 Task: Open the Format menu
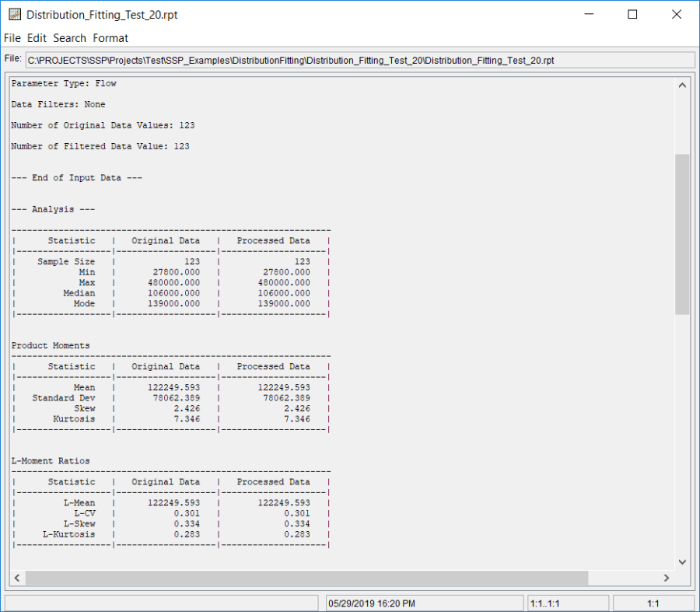point(110,38)
